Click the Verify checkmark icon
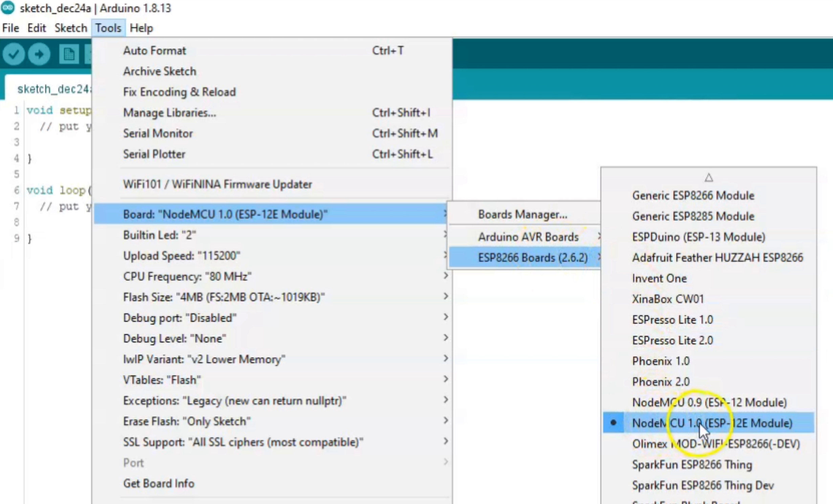This screenshot has width=833, height=504. pos(14,54)
